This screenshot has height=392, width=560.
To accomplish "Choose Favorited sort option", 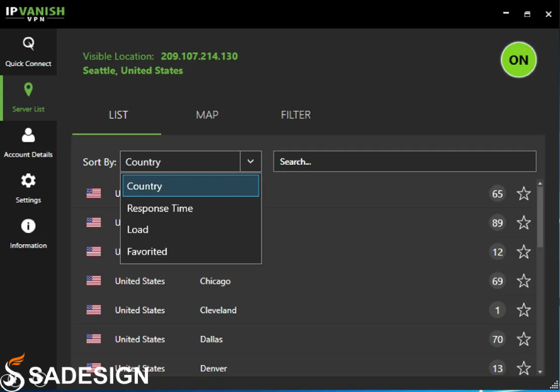I will click(x=191, y=252).
